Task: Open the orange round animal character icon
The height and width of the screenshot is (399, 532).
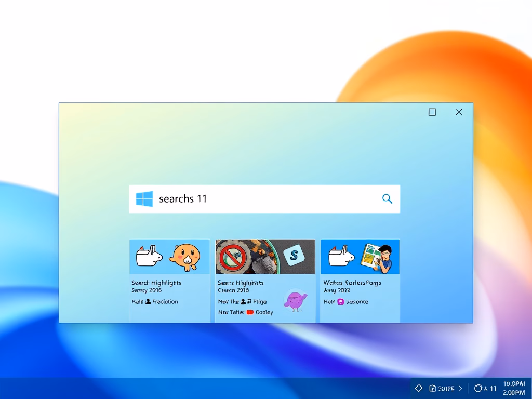Action: coord(185,257)
